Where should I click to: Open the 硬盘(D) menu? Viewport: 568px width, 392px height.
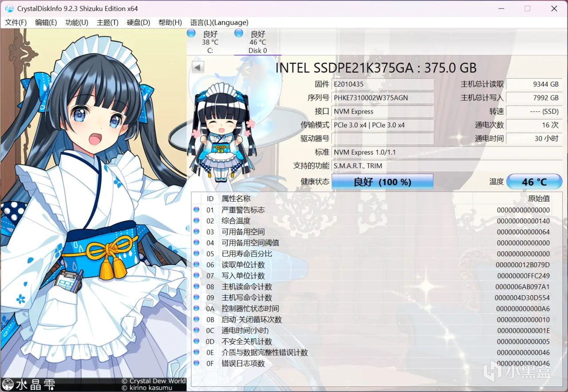[x=138, y=23]
